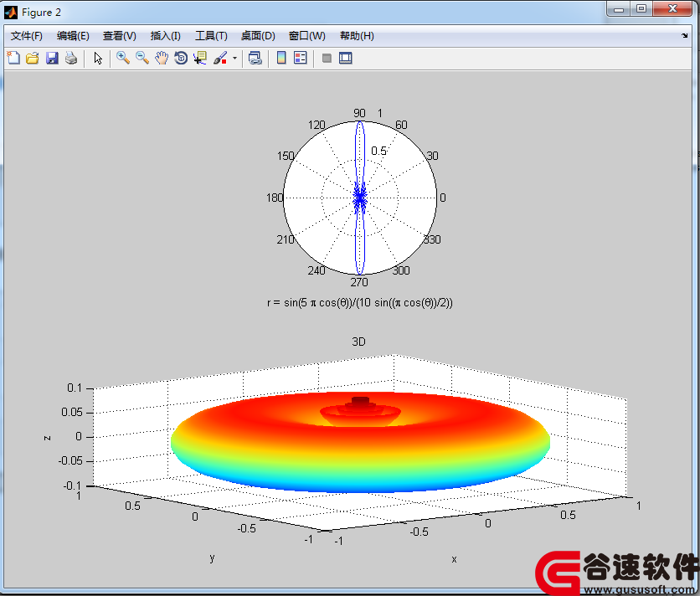Click the Hide Plot Tools icon
This screenshot has width=700, height=596.
327,58
